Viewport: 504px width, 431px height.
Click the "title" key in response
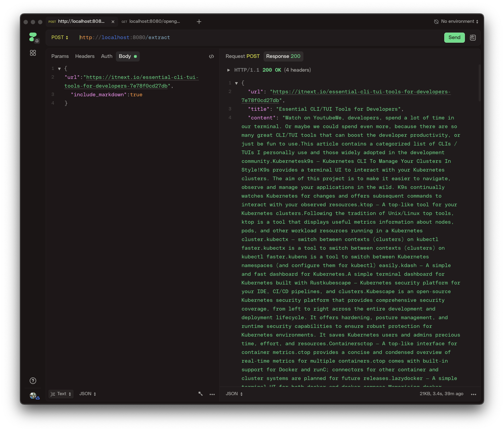pyautogui.click(x=259, y=109)
